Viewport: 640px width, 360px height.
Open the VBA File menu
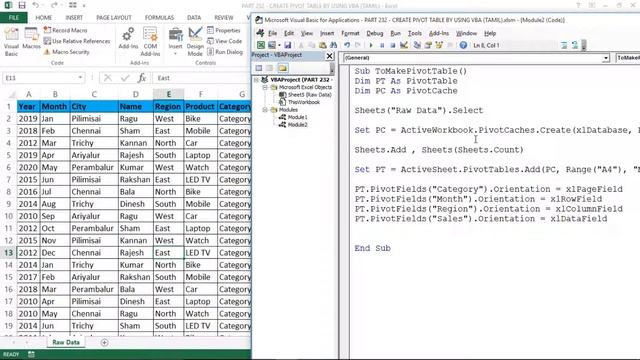point(272,33)
